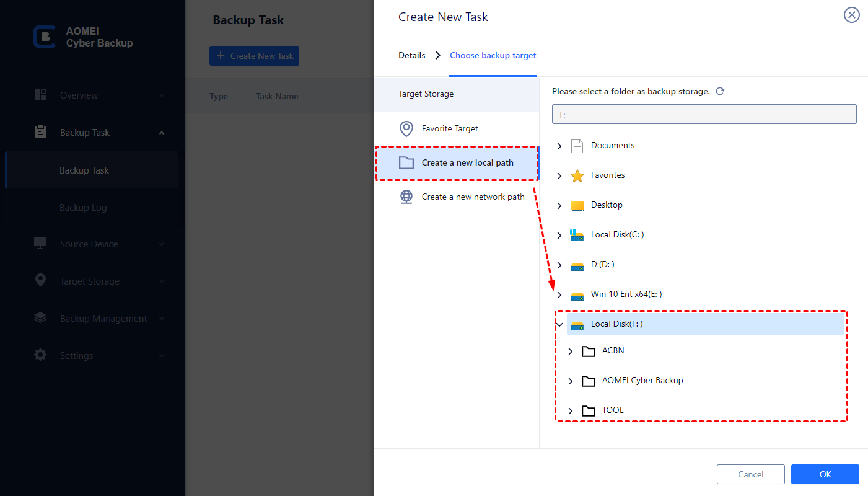Click the Favorites star icon
The width and height of the screenshot is (868, 496).
577,175
